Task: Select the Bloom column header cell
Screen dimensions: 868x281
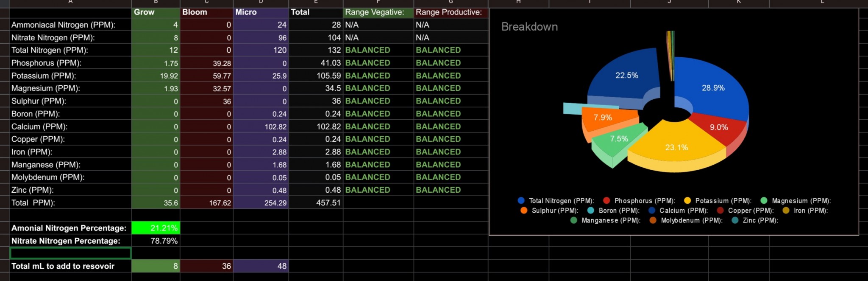Action: 206,12
